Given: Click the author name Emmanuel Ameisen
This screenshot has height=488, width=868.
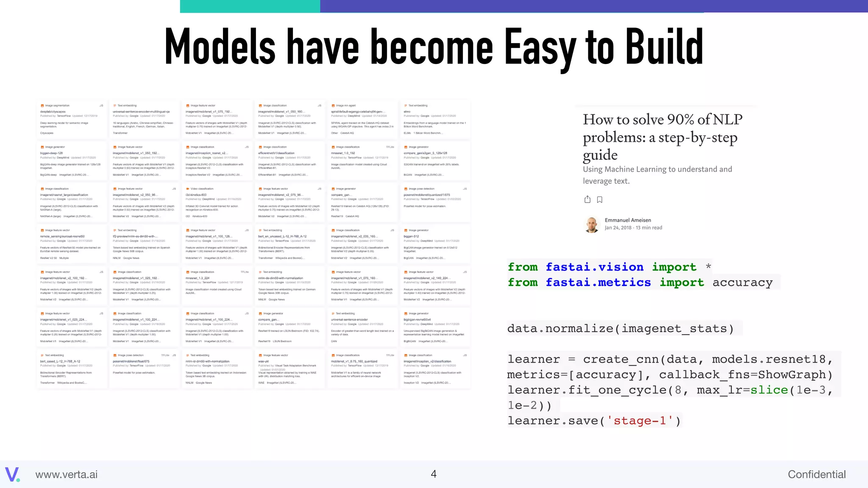Looking at the screenshot, I should pyautogui.click(x=628, y=220).
